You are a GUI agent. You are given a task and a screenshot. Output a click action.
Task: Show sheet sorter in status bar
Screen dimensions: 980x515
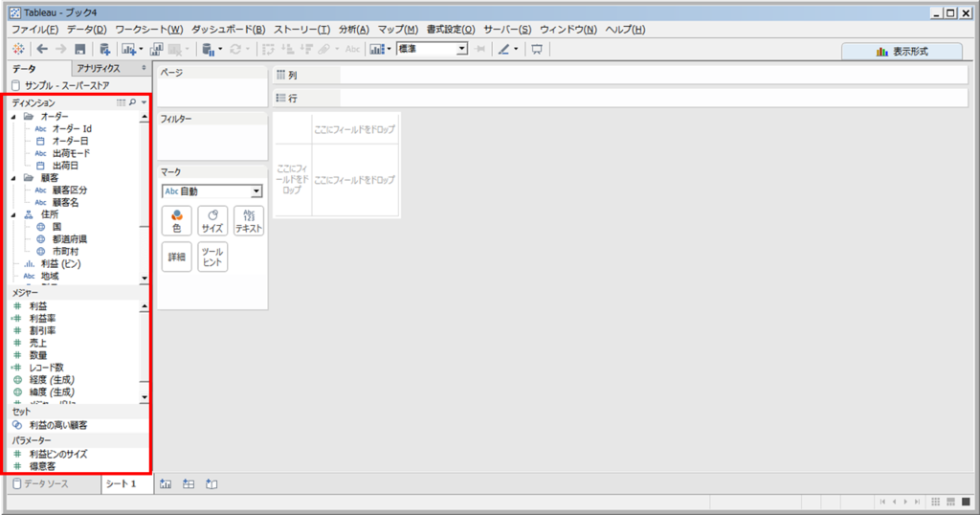click(936, 502)
